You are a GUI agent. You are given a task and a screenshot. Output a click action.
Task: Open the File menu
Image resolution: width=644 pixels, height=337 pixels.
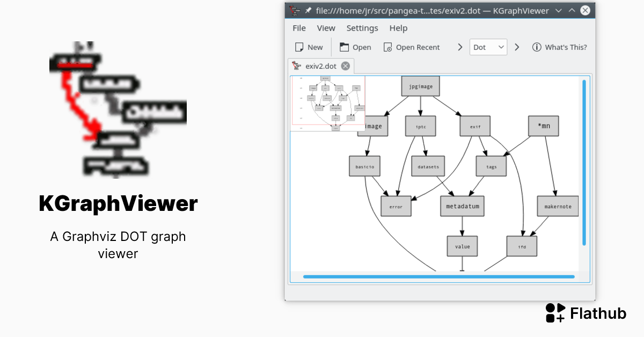click(299, 28)
